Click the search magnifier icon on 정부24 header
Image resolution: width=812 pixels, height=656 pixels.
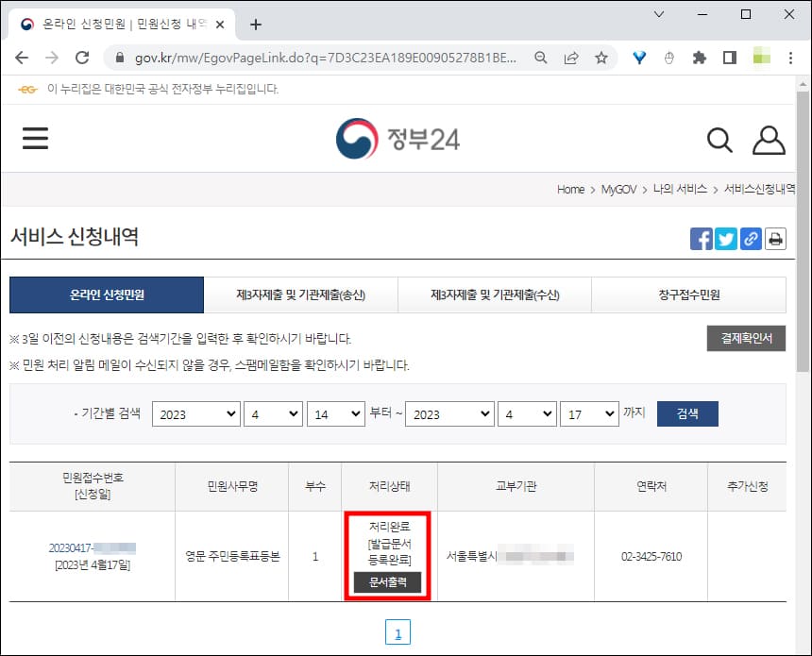(719, 139)
